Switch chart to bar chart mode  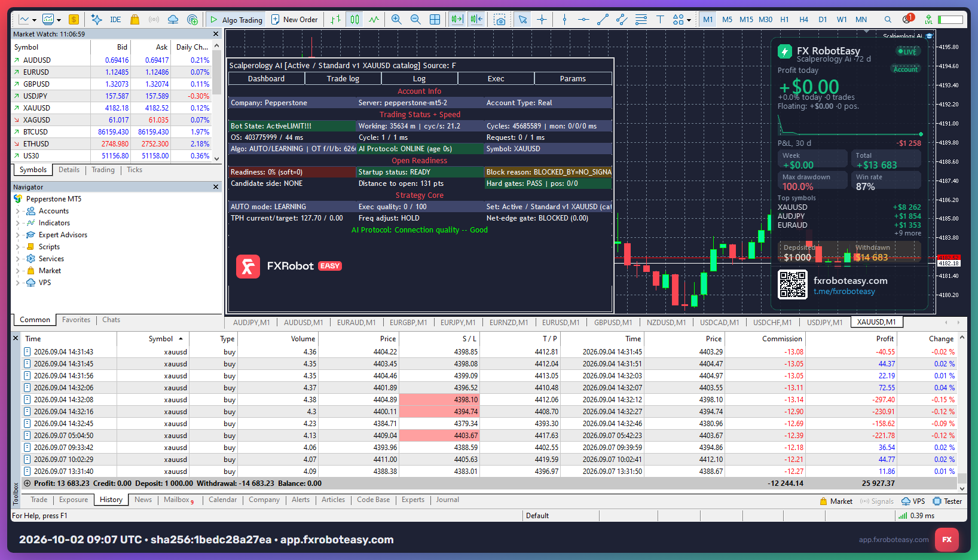(x=336, y=20)
